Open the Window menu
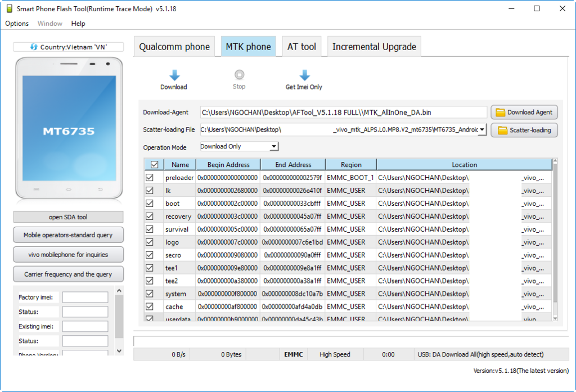Viewport: 576px width, 392px height. (50, 24)
